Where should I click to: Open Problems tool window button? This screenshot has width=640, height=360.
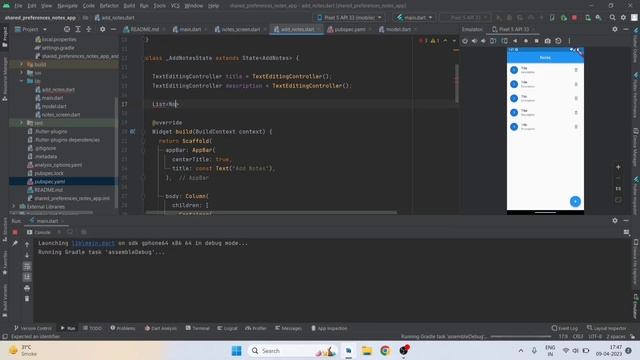tap(123, 328)
